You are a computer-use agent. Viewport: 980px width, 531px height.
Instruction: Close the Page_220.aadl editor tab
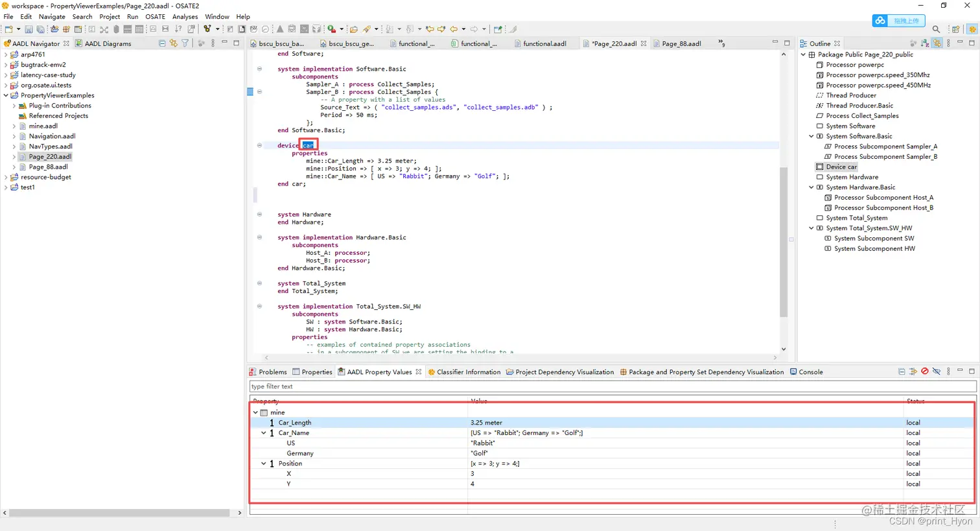coord(644,43)
